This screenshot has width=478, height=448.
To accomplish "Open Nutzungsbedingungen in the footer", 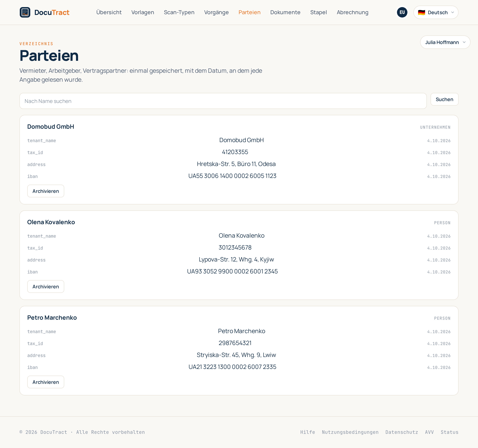I will pyautogui.click(x=350, y=432).
